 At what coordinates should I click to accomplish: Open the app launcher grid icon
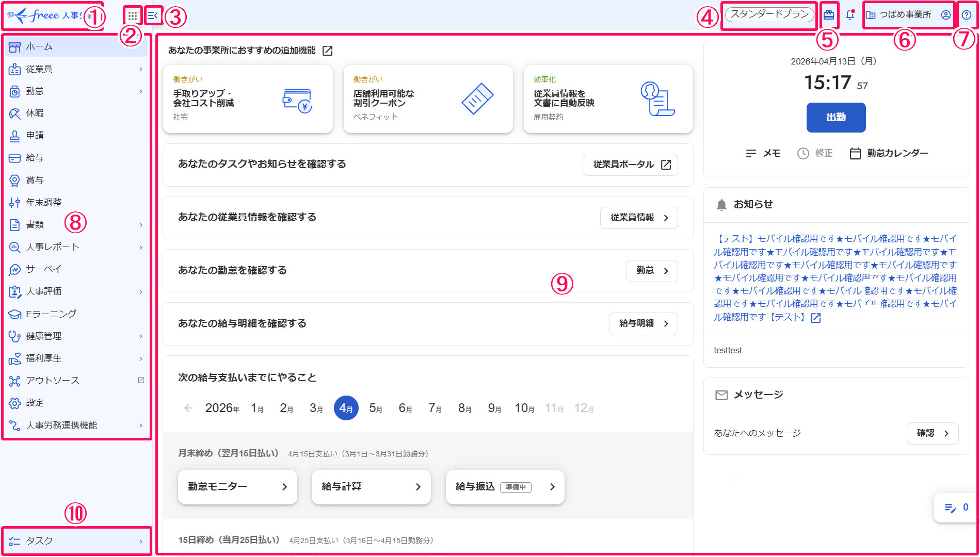(133, 15)
